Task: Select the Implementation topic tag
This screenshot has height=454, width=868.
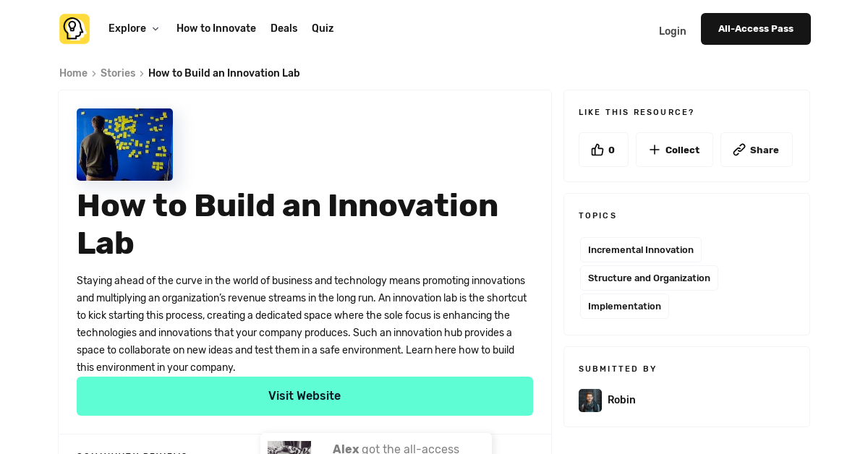Action: point(624,306)
